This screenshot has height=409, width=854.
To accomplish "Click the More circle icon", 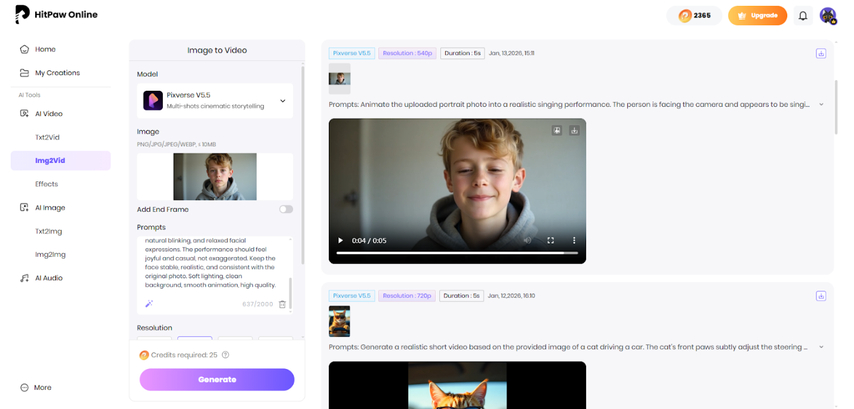I will point(24,388).
